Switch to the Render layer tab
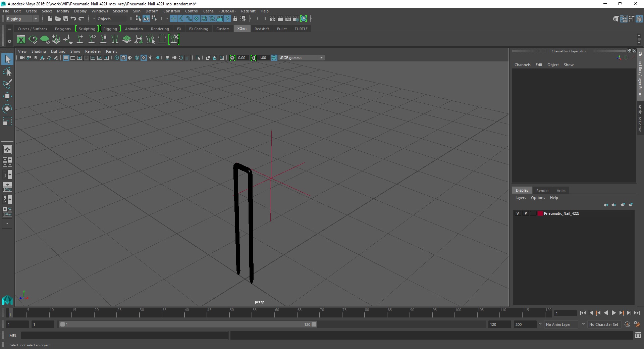The image size is (644, 349). point(542,190)
